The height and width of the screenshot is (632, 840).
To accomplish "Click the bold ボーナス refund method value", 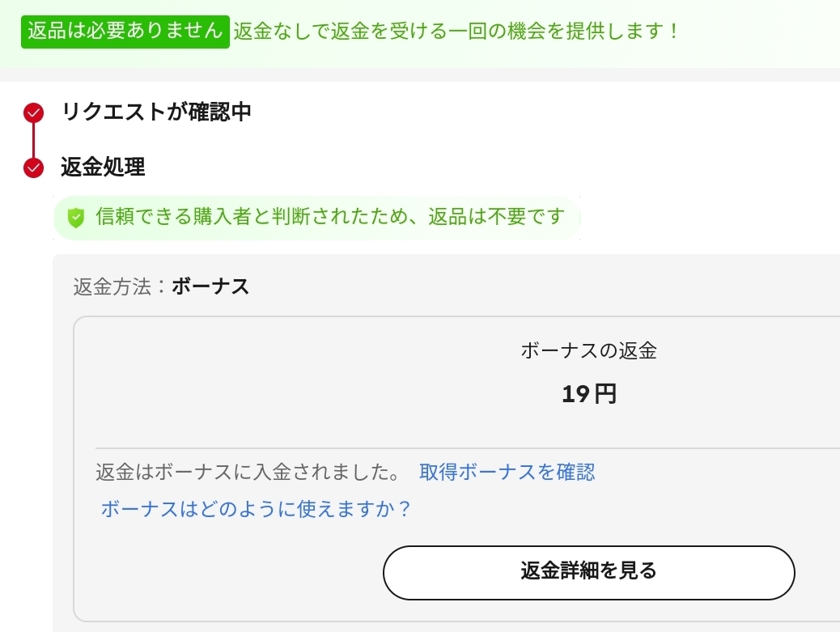I will click(x=210, y=286).
